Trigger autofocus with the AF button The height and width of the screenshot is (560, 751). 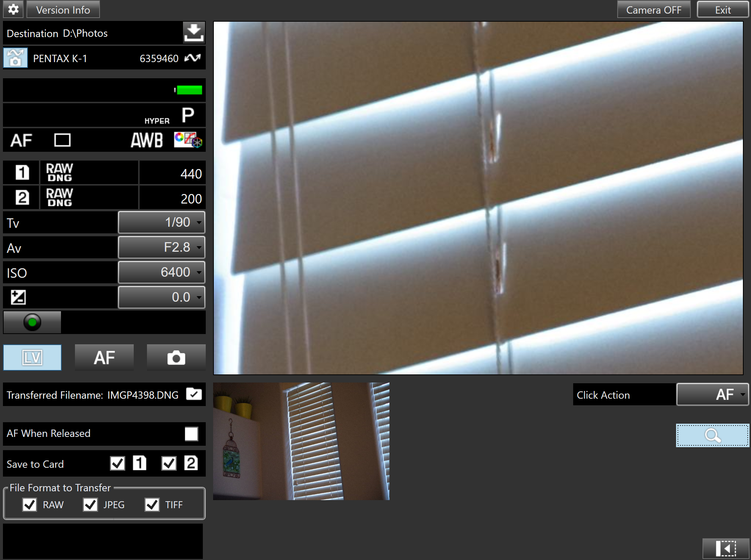click(104, 358)
